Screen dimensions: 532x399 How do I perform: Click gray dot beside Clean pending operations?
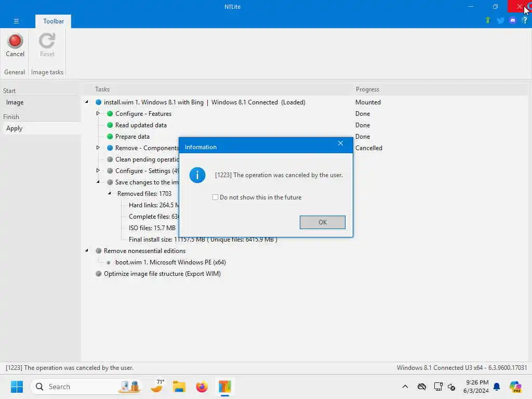[110, 159]
